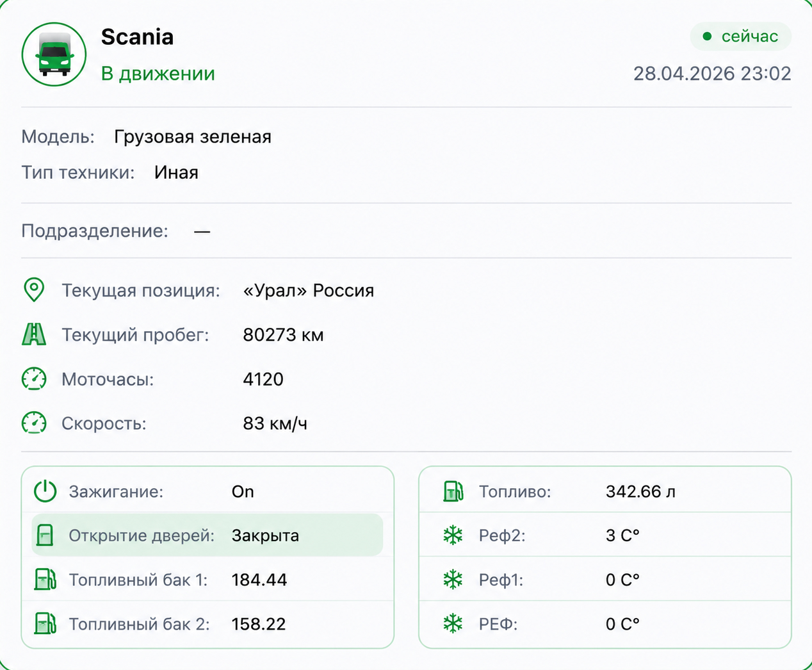Click fuel pump icon for Топливный бак 1
Screen dimensions: 812x670
click(45, 580)
